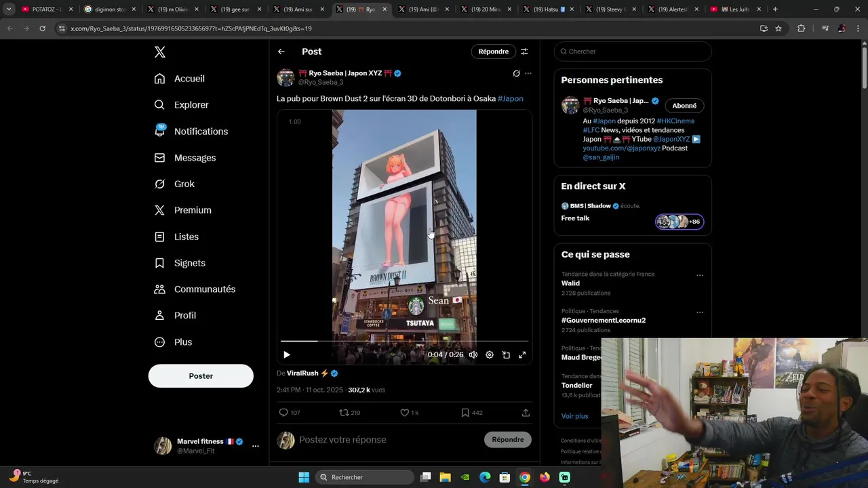Open Grok from the sidebar
This screenshot has height=488, width=868.
[174, 184]
